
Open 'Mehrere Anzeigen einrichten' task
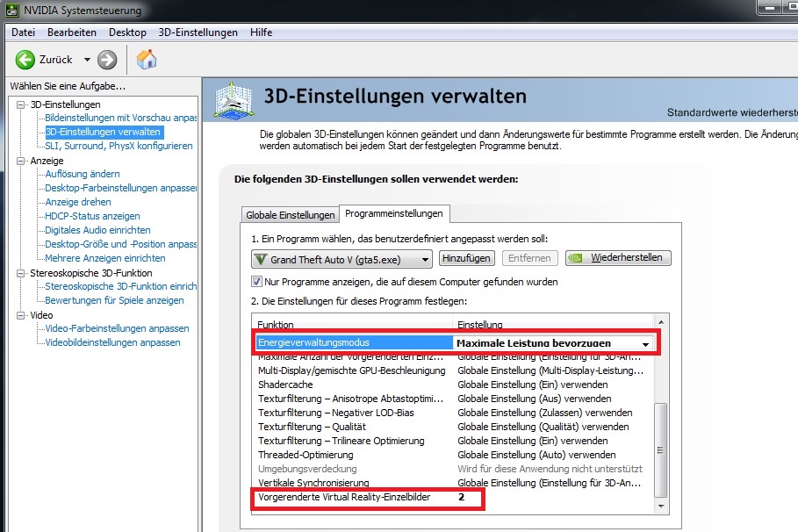(104, 258)
